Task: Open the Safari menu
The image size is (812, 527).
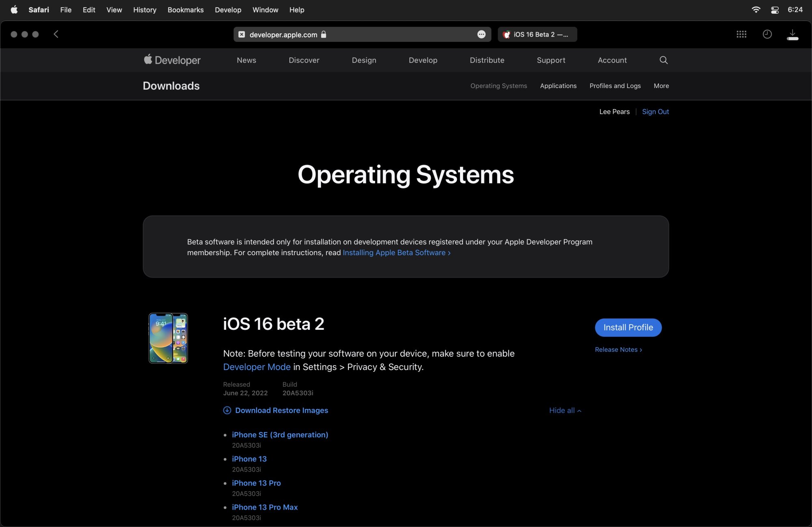Action: 39,10
